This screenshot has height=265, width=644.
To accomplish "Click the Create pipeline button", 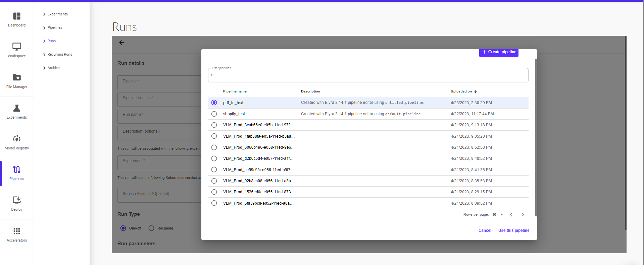I will point(499,52).
